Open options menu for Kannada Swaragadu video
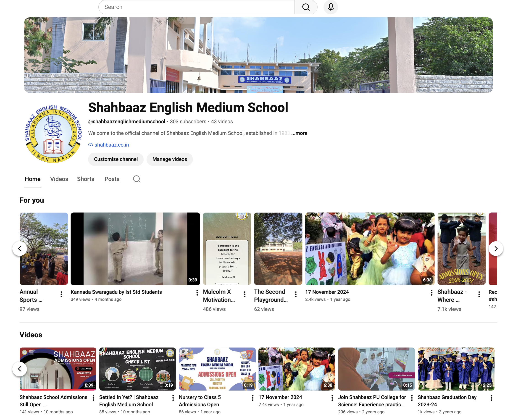505x420 pixels. (197, 292)
